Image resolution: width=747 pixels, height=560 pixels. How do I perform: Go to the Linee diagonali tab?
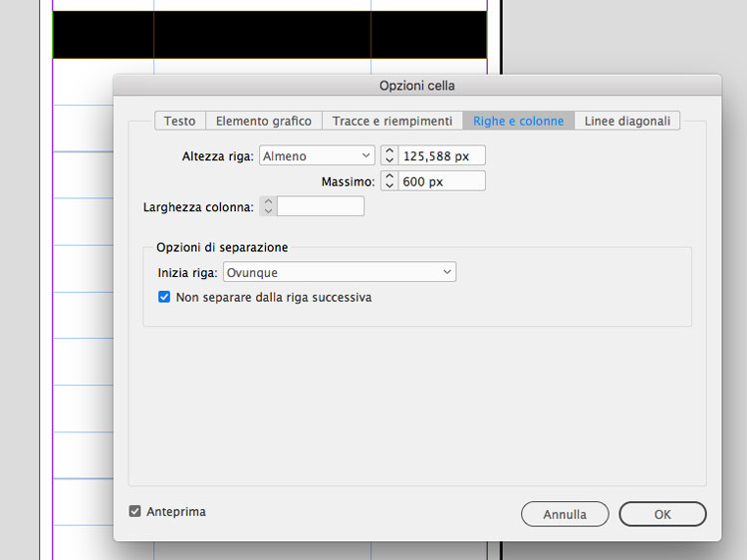pos(626,121)
